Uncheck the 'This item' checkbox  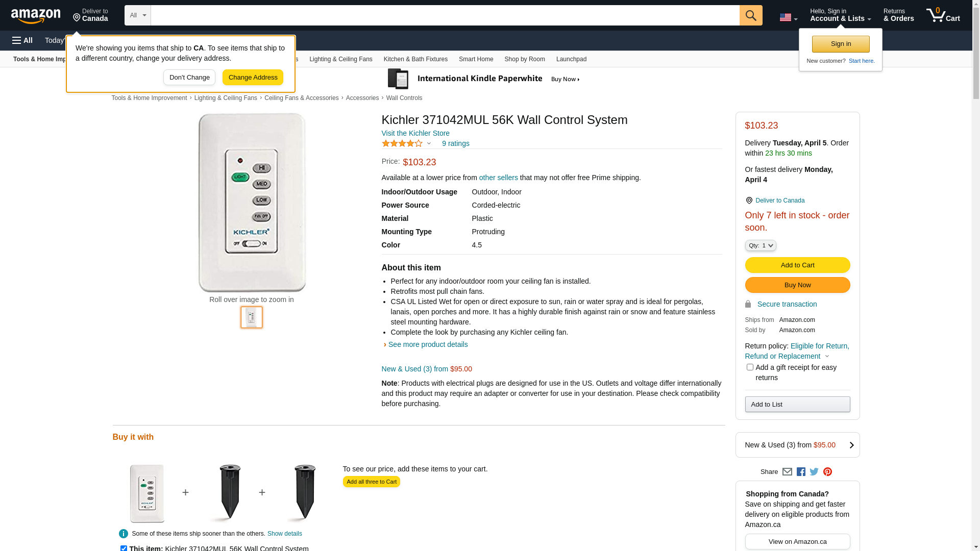(x=124, y=548)
